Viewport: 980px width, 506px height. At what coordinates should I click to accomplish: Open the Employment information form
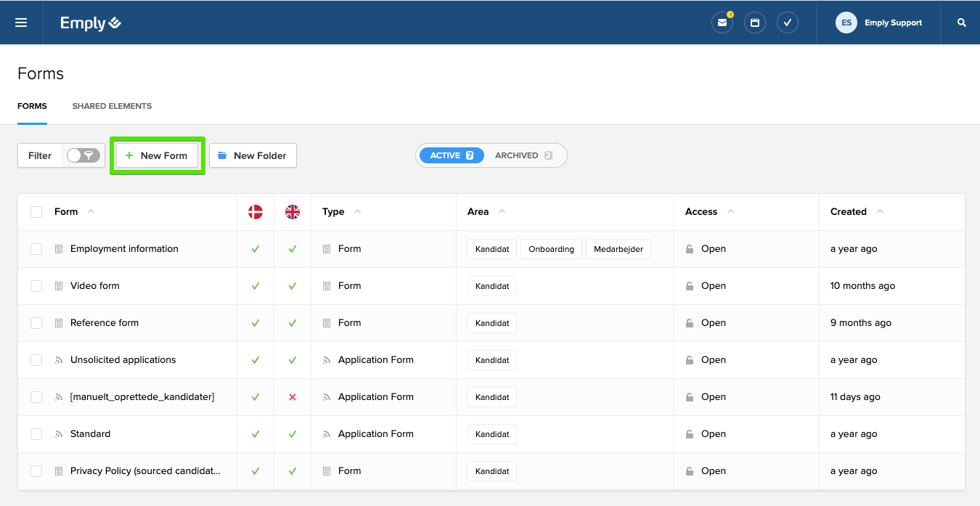124,249
